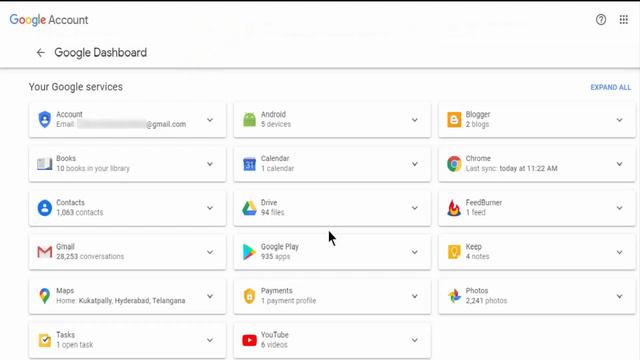Screen dimensions: 640x360
Task: Click the 'Your Google services' heading
Action: pos(76,87)
